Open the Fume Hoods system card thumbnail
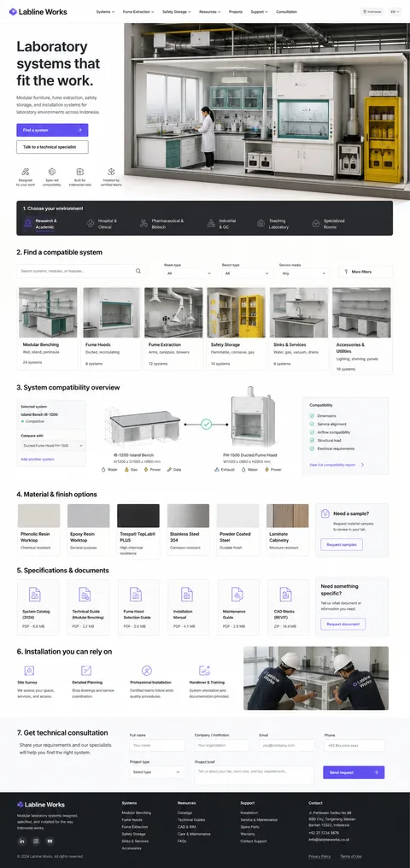The image size is (410, 868). pos(111,313)
